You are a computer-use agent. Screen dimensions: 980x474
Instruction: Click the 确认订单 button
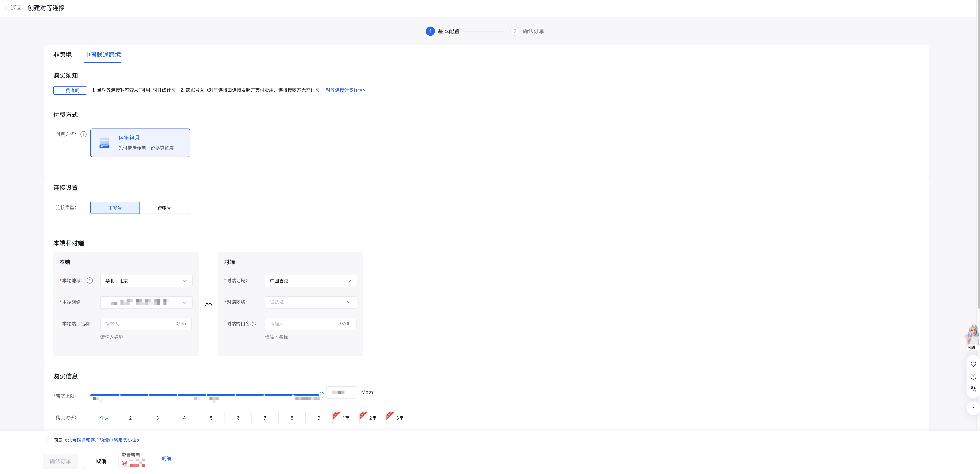pyautogui.click(x=60, y=461)
